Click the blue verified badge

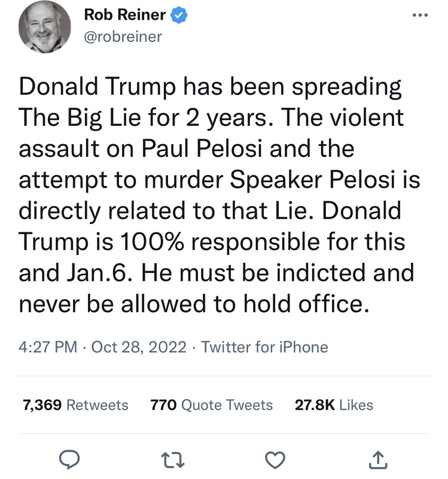pyautogui.click(x=180, y=16)
